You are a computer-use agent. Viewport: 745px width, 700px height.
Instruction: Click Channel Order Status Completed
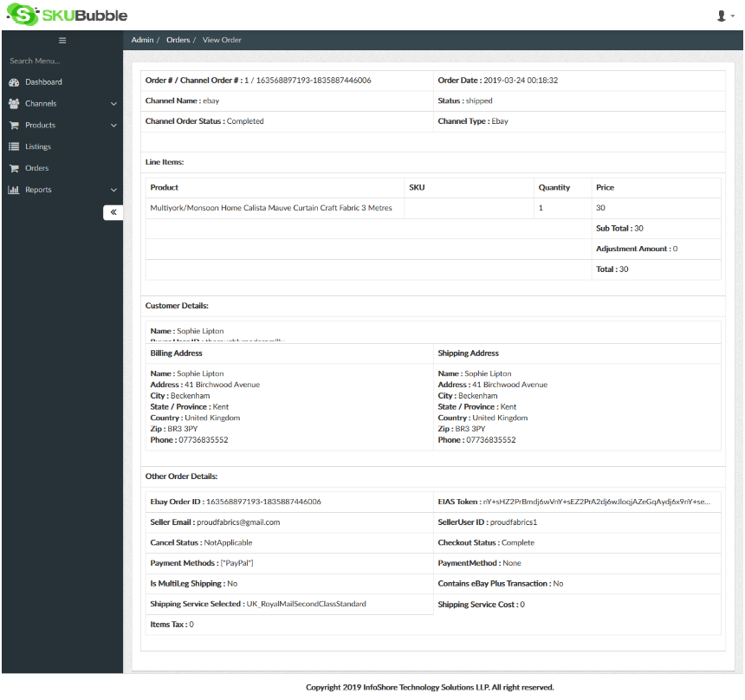pos(245,121)
